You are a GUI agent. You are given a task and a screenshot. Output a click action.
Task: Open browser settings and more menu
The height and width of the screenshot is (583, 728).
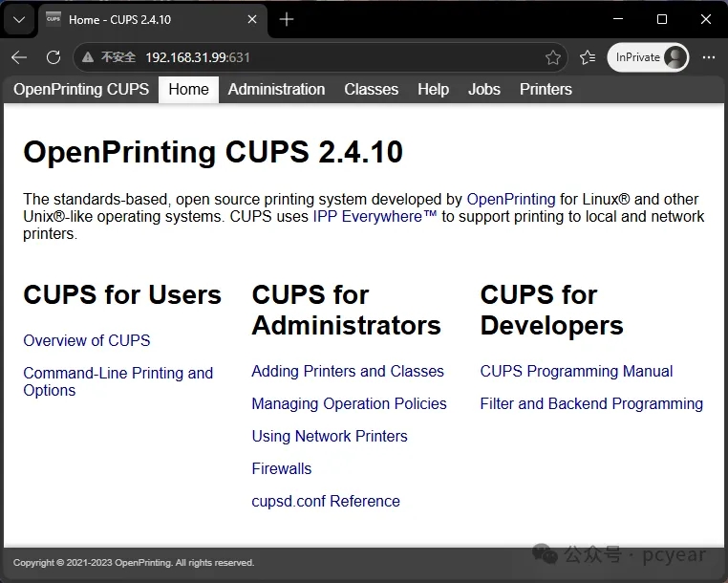[709, 57]
